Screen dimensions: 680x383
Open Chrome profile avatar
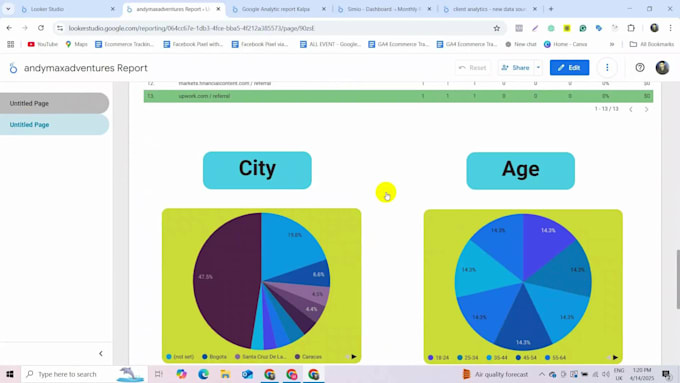click(654, 28)
